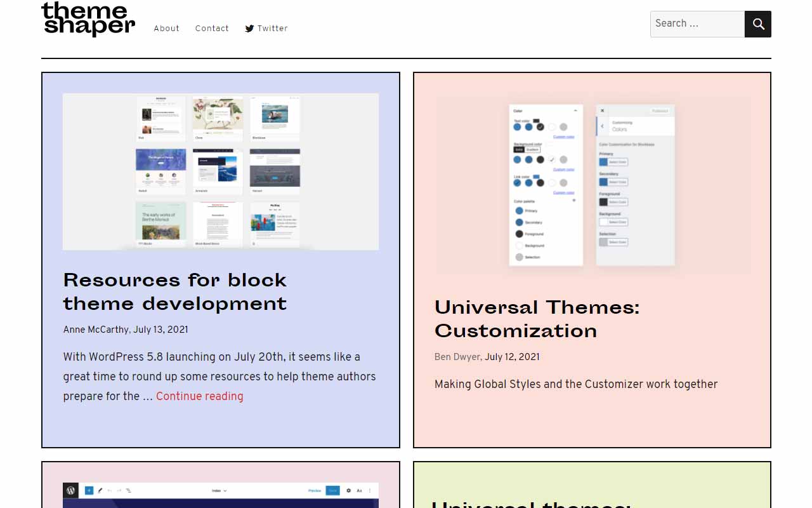The width and height of the screenshot is (812, 508).
Task: Open 'Resources for block theme development' title
Action: pyautogui.click(x=175, y=291)
